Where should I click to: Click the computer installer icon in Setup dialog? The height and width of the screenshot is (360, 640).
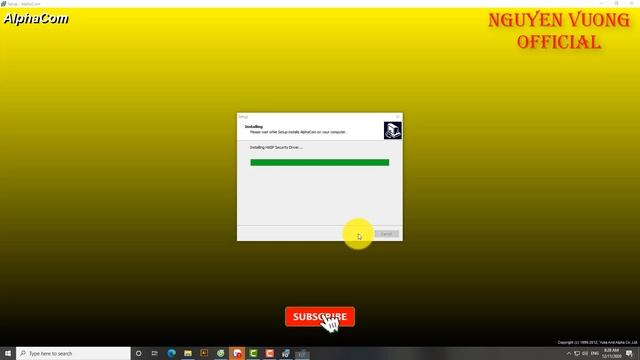(x=393, y=131)
